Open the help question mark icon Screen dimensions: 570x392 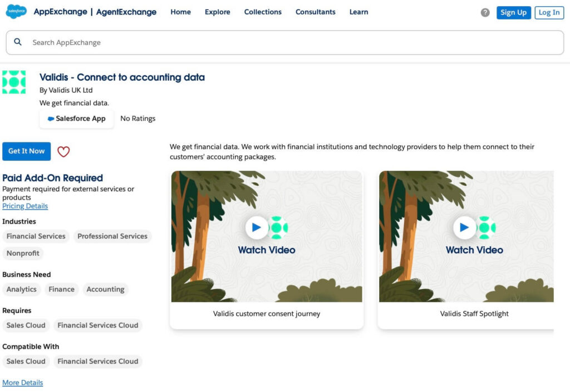tap(485, 13)
